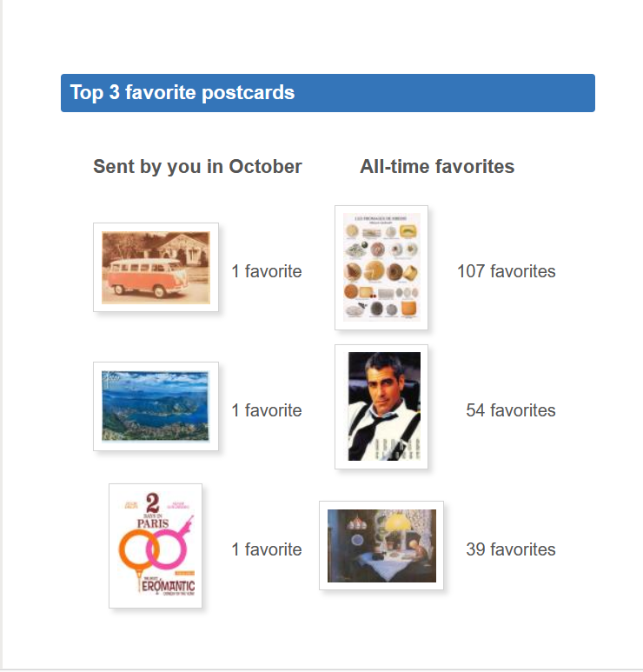Open the man in suspenders postcard
Viewport: 643px width, 672px height.
click(381, 407)
